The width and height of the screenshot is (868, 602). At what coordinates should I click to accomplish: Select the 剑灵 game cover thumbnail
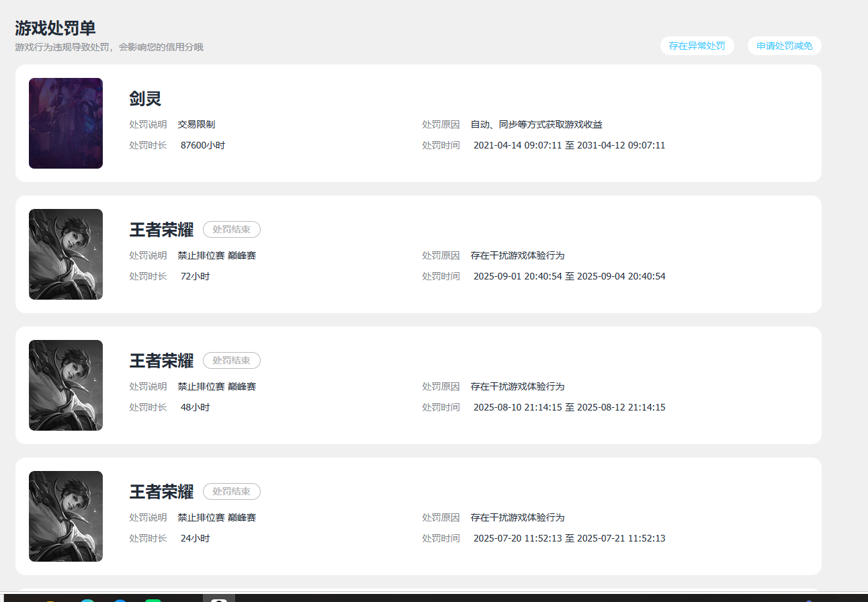click(66, 123)
